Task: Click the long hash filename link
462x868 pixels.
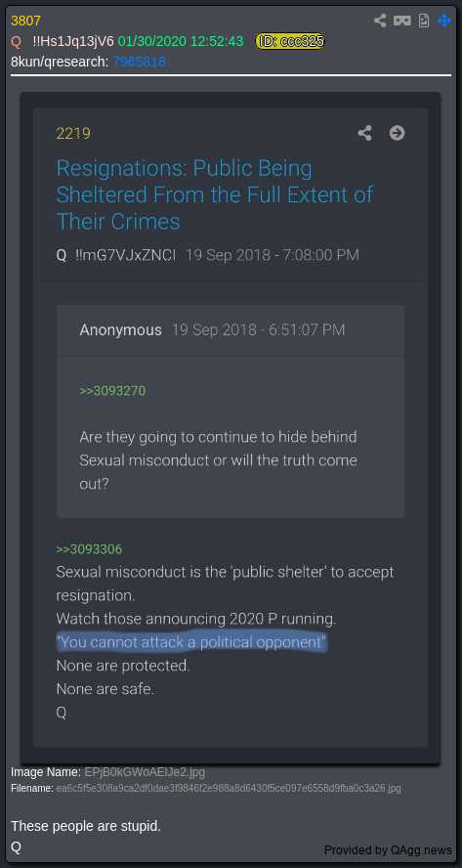Action: (229, 788)
